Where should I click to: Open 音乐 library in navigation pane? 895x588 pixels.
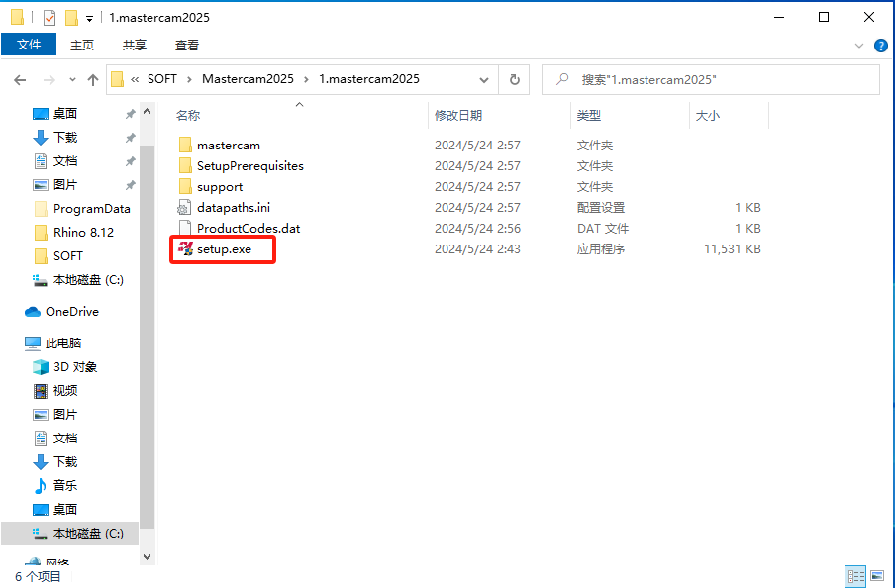pos(55,486)
